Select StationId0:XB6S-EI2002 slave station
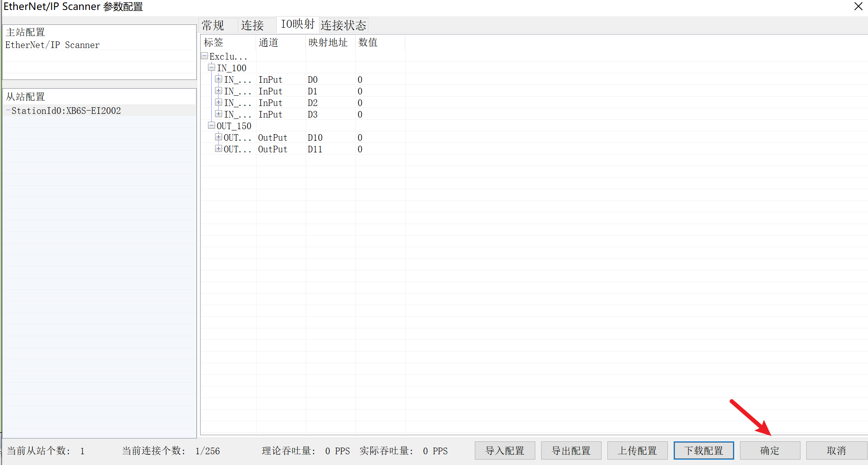The height and width of the screenshot is (465, 868). click(66, 111)
